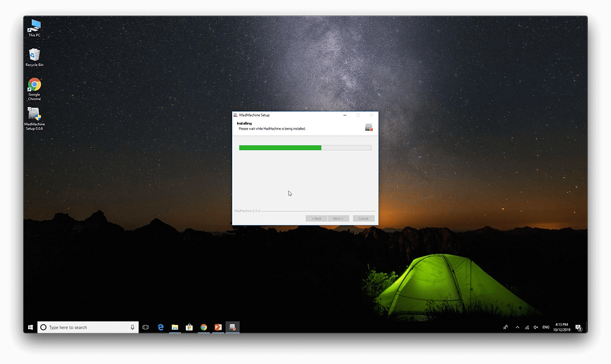Click the installer header icon in the dialog
Viewport: 611px width, 364px height.
(368, 127)
